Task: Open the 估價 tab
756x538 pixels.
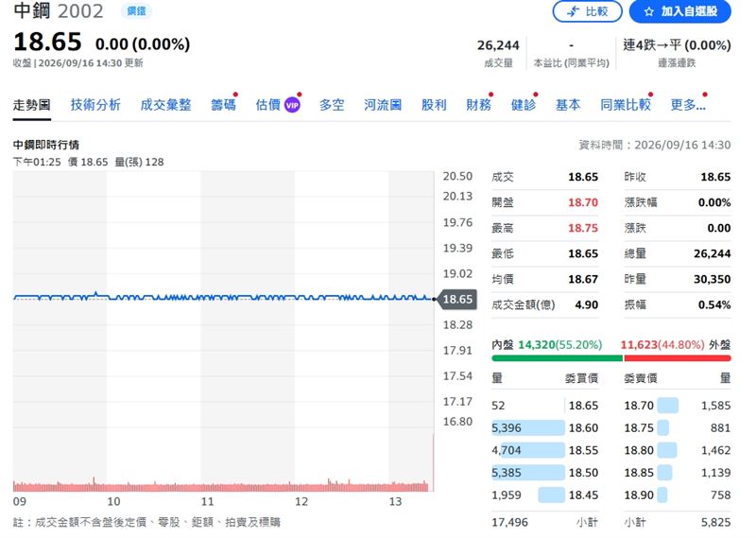Action: 268,105
